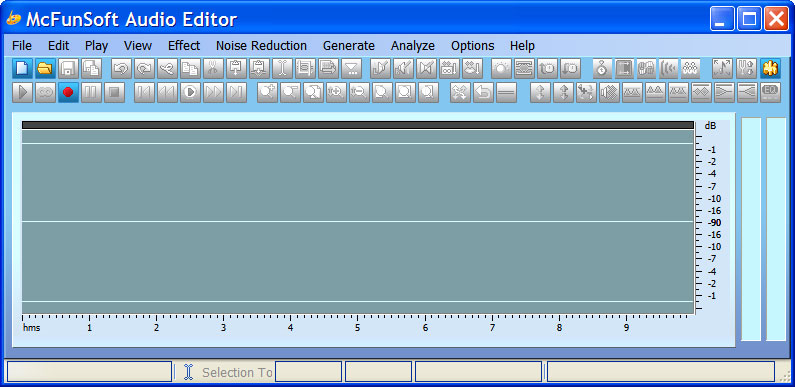This screenshot has height=387, width=795.
Task: Click the tuning fork pitch icon
Action: pos(746,68)
